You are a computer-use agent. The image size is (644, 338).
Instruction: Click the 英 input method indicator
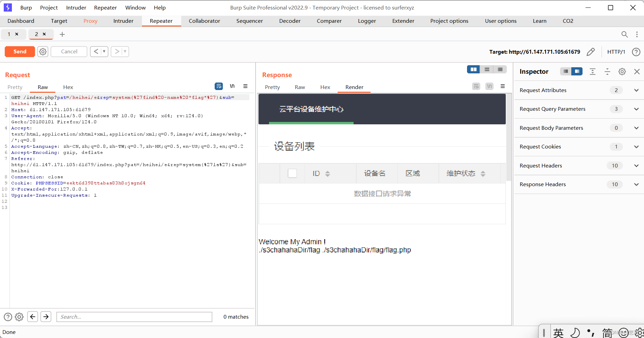tap(558, 333)
